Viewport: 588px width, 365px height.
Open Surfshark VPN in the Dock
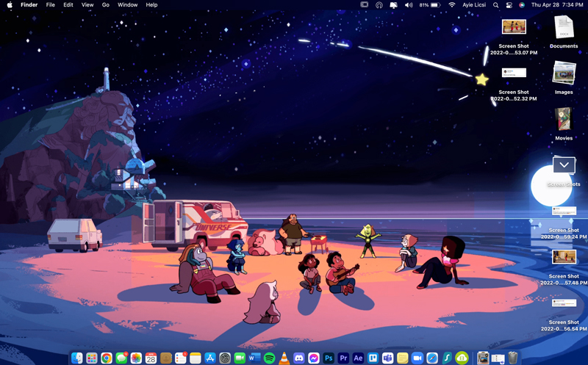tap(447, 358)
